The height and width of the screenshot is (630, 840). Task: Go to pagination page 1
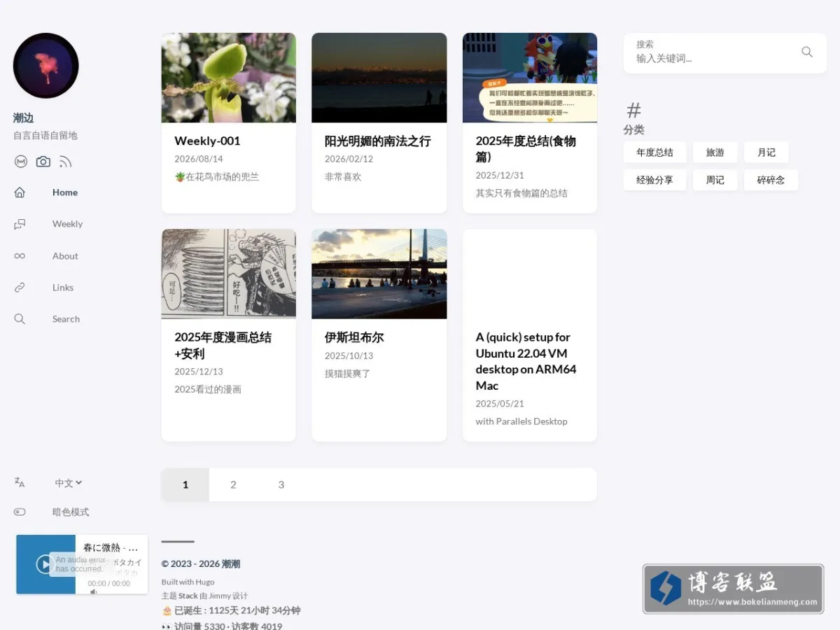click(185, 484)
